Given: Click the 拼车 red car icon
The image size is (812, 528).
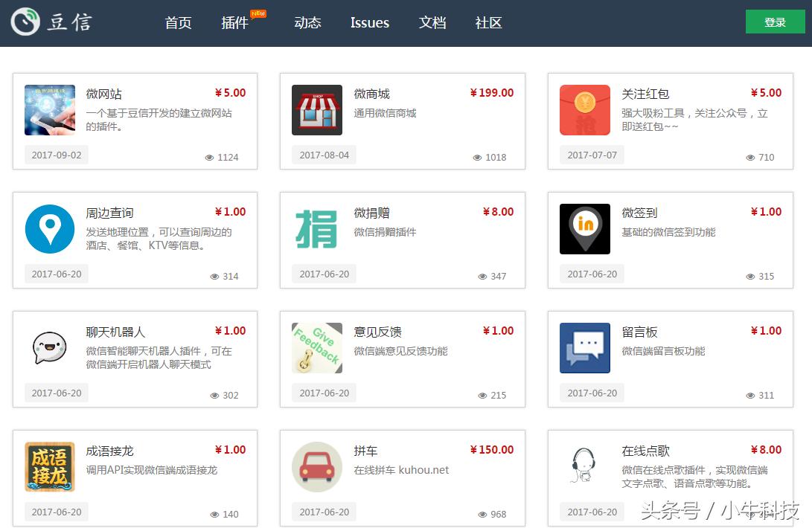Looking at the screenshot, I should coord(317,467).
